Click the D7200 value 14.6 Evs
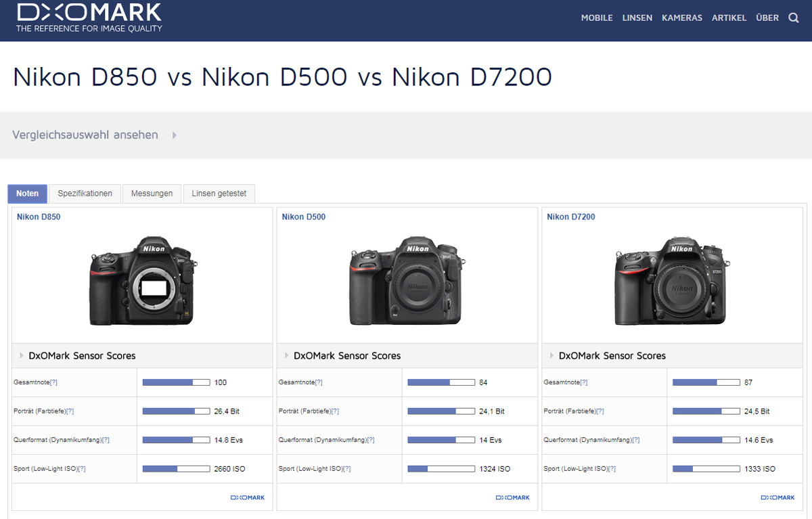812x519 pixels. point(759,441)
